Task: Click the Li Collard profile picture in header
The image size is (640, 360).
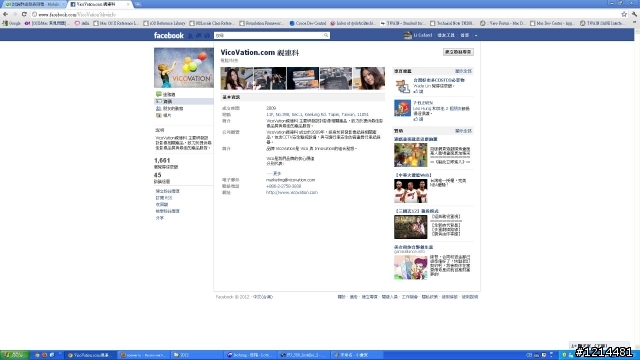Action: click(407, 36)
